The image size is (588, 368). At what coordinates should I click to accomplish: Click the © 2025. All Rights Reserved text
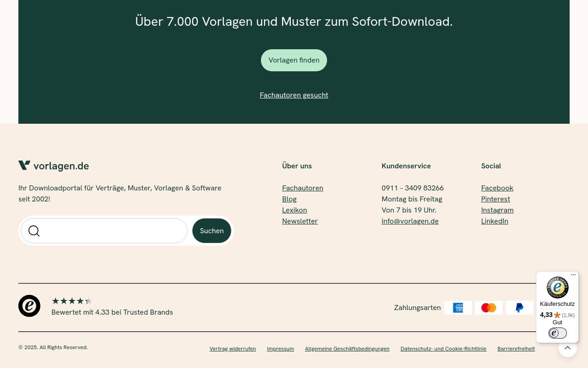point(53,347)
